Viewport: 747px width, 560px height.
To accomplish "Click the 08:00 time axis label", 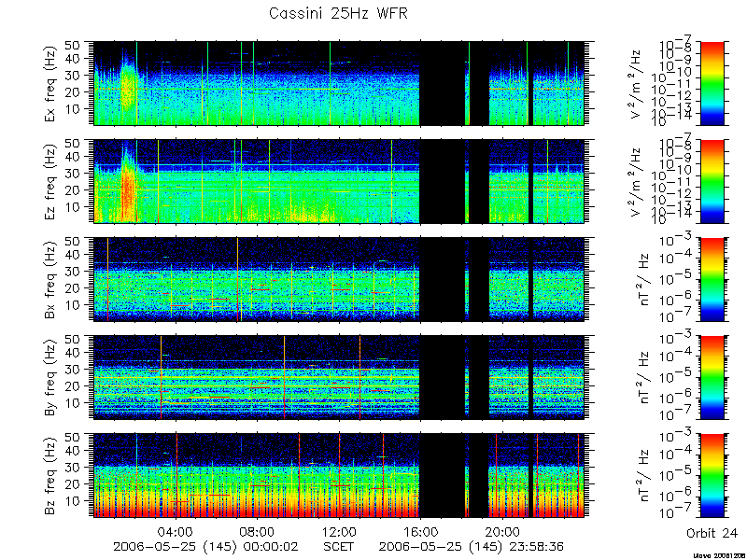I will tap(258, 531).
